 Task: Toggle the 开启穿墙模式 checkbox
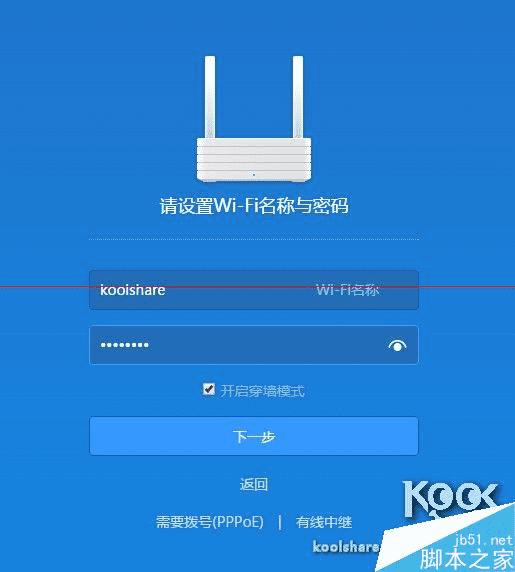tap(209, 389)
